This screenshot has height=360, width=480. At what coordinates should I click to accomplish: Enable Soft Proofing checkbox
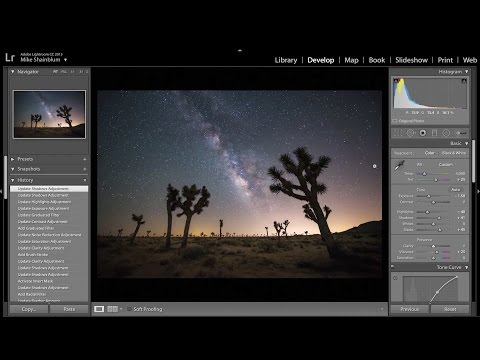[x=129, y=309]
